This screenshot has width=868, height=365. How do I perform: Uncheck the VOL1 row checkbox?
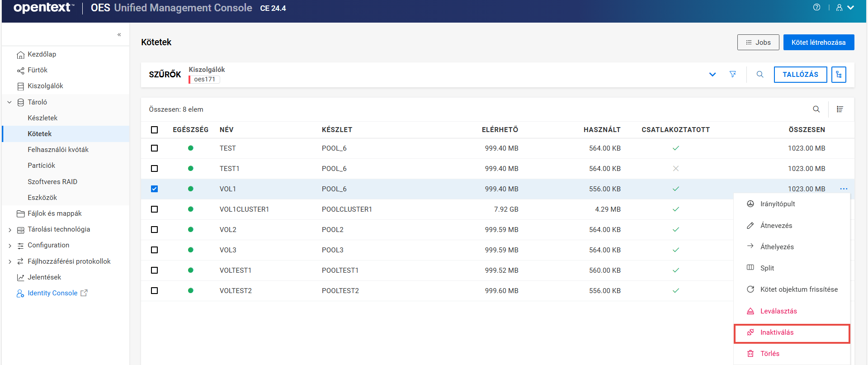tap(155, 189)
